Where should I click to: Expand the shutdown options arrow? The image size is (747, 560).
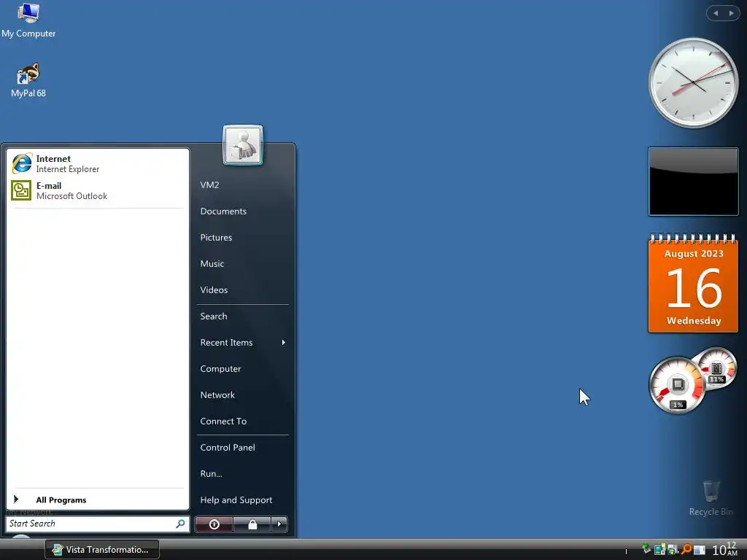click(x=279, y=524)
